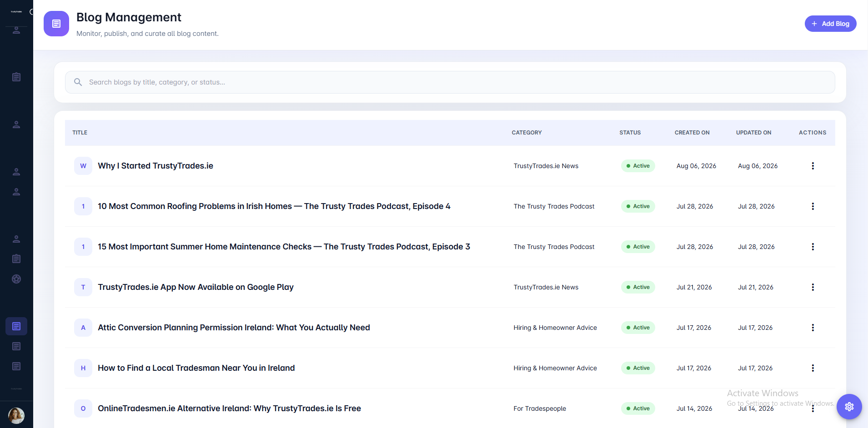The height and width of the screenshot is (428, 868).
Task: Open actions menu for the Google Play post
Action: point(813,287)
